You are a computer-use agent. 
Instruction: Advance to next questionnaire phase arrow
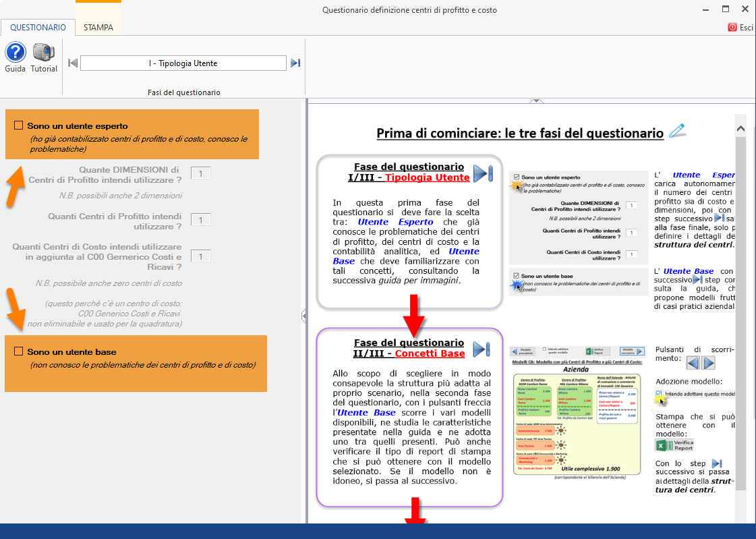pyautogui.click(x=295, y=63)
